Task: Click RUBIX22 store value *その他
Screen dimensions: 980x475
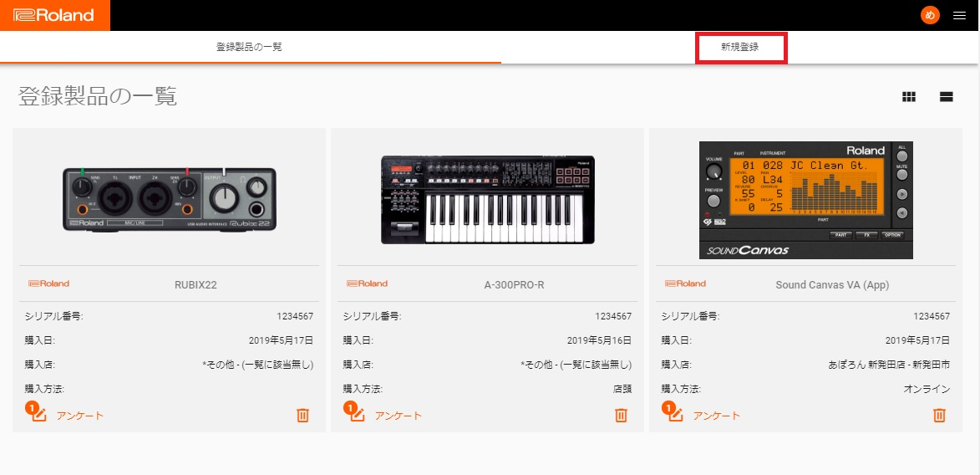Action: click(x=258, y=365)
